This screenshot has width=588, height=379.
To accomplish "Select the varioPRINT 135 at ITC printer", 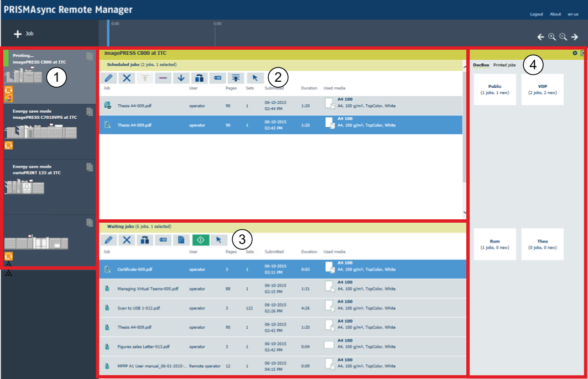I will click(x=49, y=187).
